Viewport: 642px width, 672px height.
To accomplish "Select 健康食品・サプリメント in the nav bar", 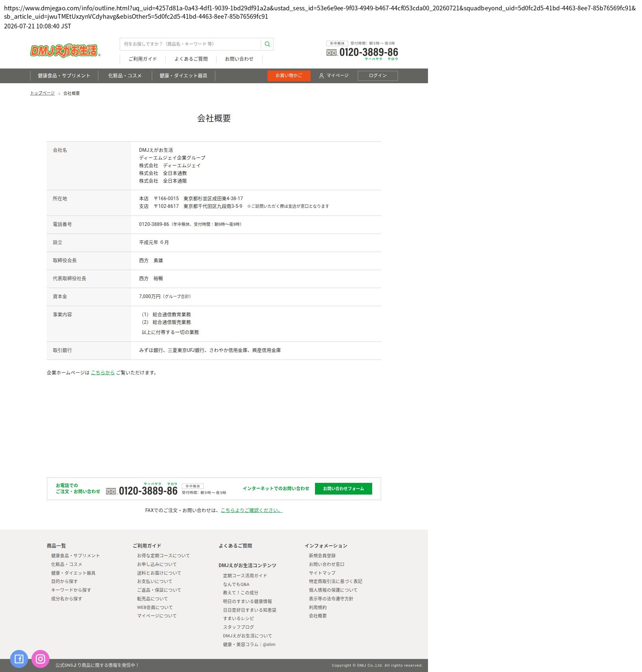I will point(64,76).
